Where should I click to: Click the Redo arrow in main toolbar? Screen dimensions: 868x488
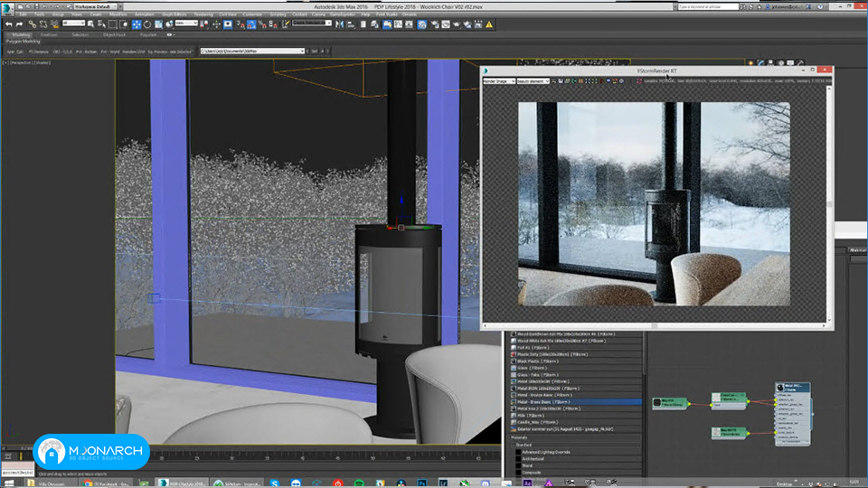click(x=19, y=24)
